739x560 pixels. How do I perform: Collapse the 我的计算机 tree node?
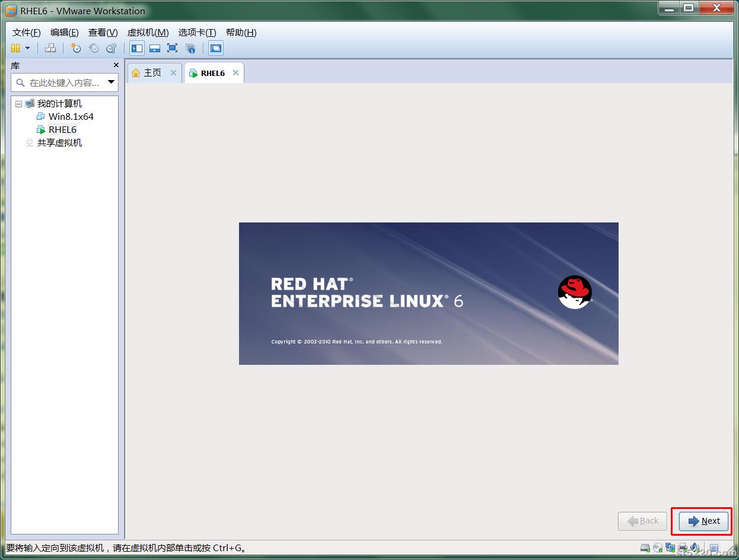point(18,104)
